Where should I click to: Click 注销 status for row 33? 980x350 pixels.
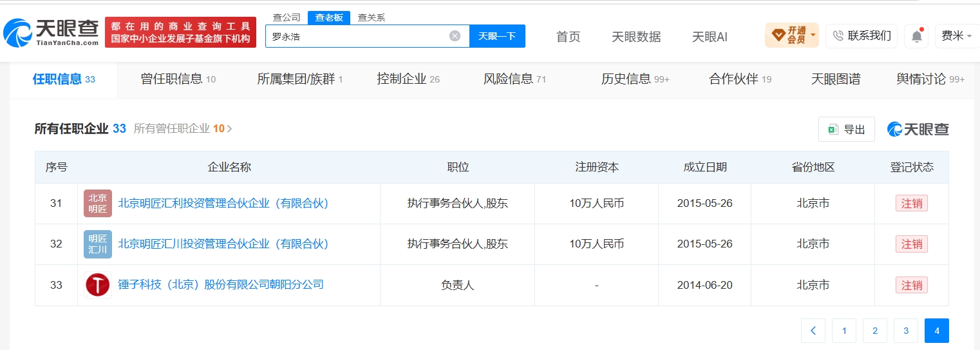(x=911, y=285)
